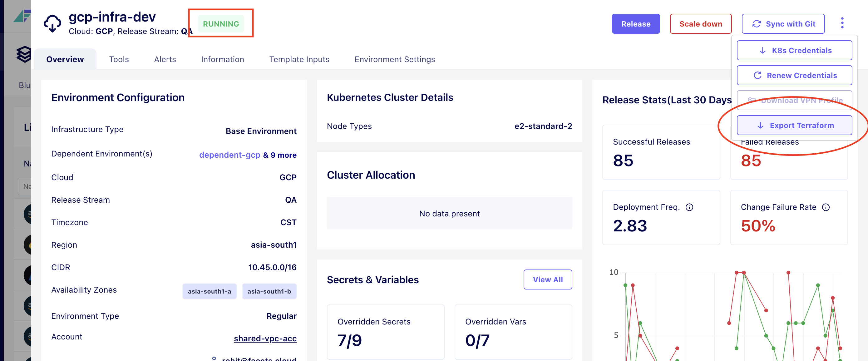Select Renew Credentials menu option
The height and width of the screenshot is (361, 868).
794,75
